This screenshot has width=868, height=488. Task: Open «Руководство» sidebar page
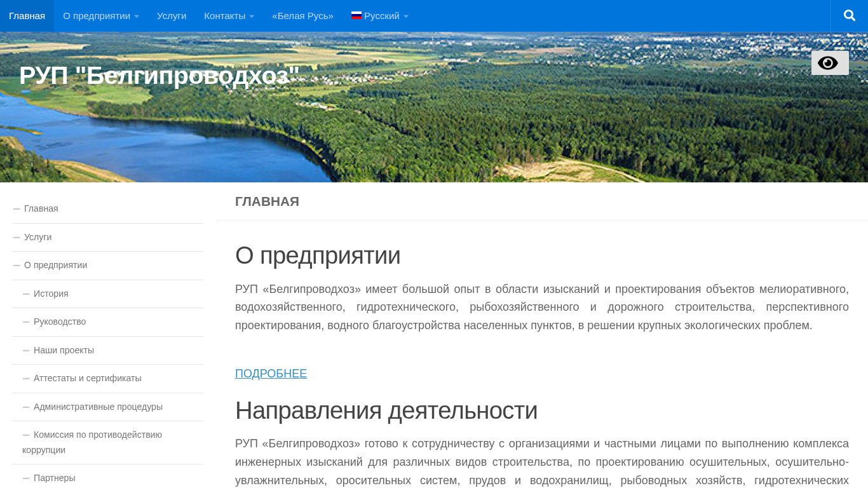[60, 322]
